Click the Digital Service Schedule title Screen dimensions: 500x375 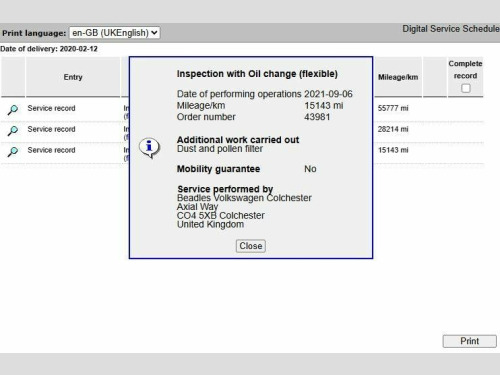pos(451,29)
